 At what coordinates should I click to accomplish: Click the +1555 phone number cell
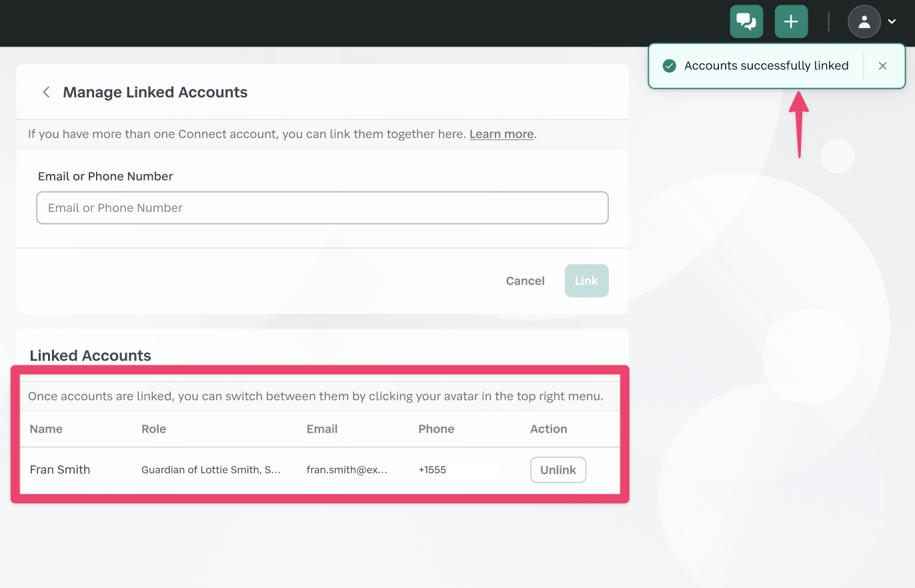(432, 470)
